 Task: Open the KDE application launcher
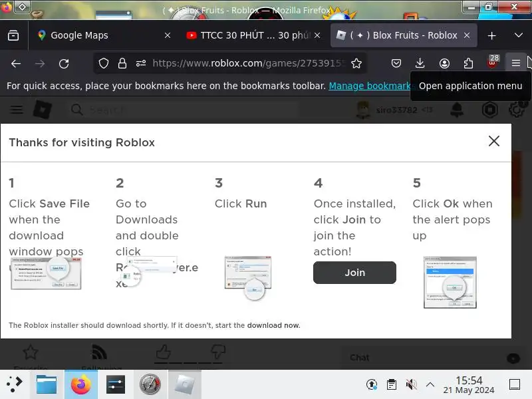(x=14, y=384)
